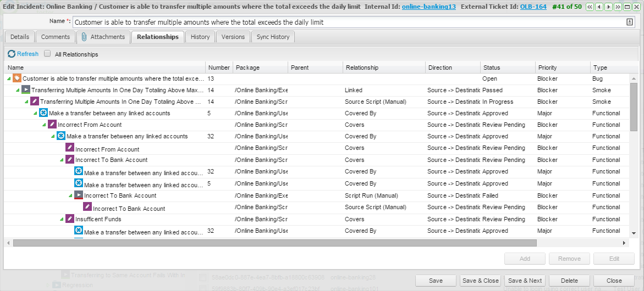Open the Sync History tab

coord(273,37)
